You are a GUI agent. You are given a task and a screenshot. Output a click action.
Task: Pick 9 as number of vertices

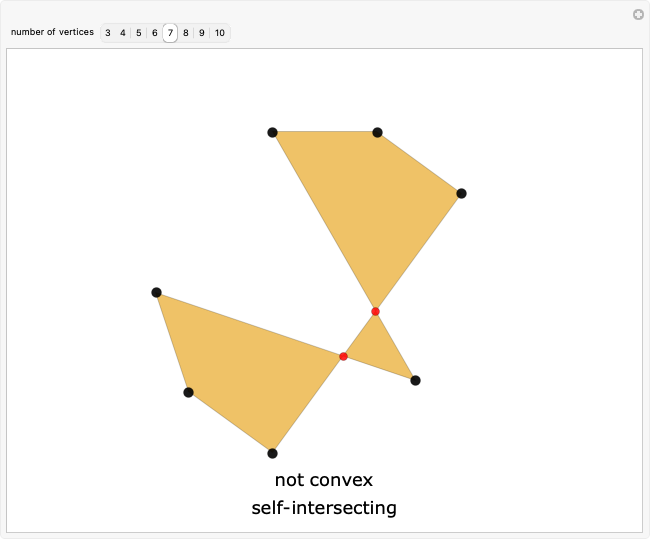pyautogui.click(x=201, y=33)
